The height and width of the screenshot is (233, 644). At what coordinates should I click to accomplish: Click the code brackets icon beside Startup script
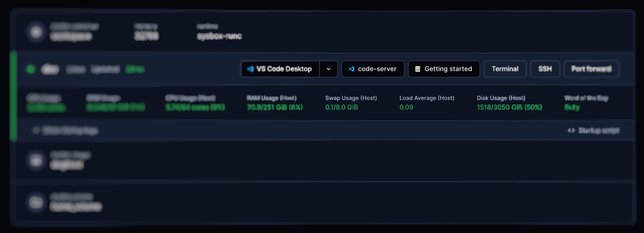coord(571,130)
